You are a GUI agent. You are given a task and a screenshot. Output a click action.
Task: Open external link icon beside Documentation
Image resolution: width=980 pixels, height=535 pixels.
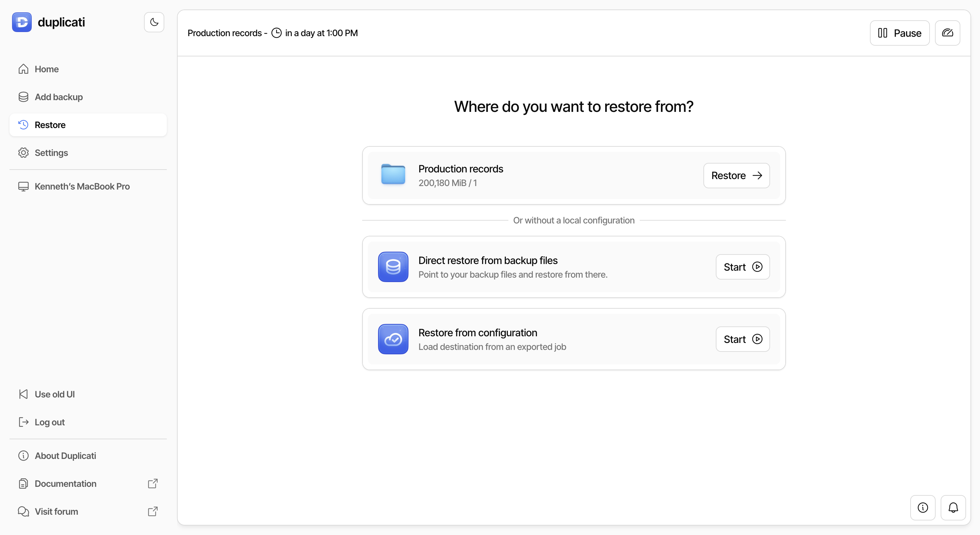(x=153, y=483)
